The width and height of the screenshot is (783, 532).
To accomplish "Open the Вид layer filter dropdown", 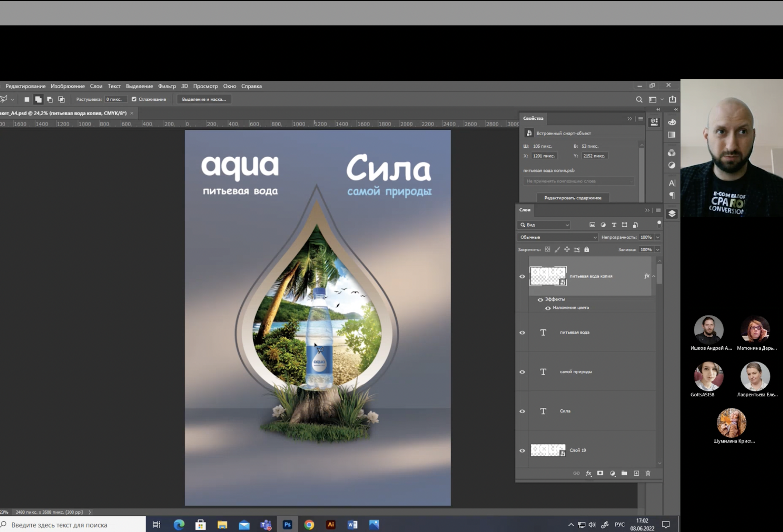I will pyautogui.click(x=544, y=225).
